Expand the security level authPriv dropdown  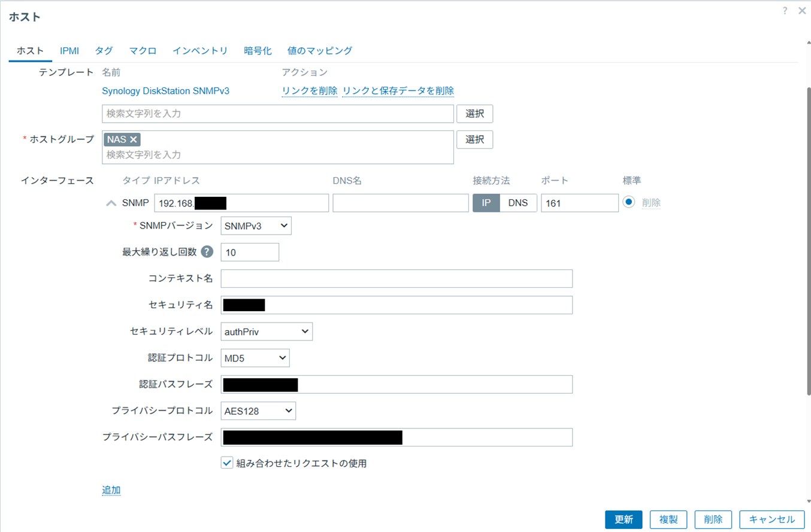pyautogui.click(x=267, y=331)
